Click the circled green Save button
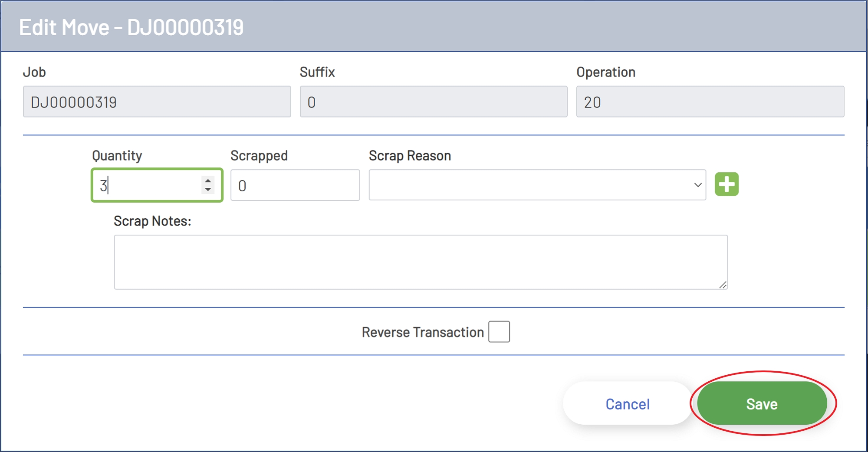The width and height of the screenshot is (868, 452). point(762,403)
